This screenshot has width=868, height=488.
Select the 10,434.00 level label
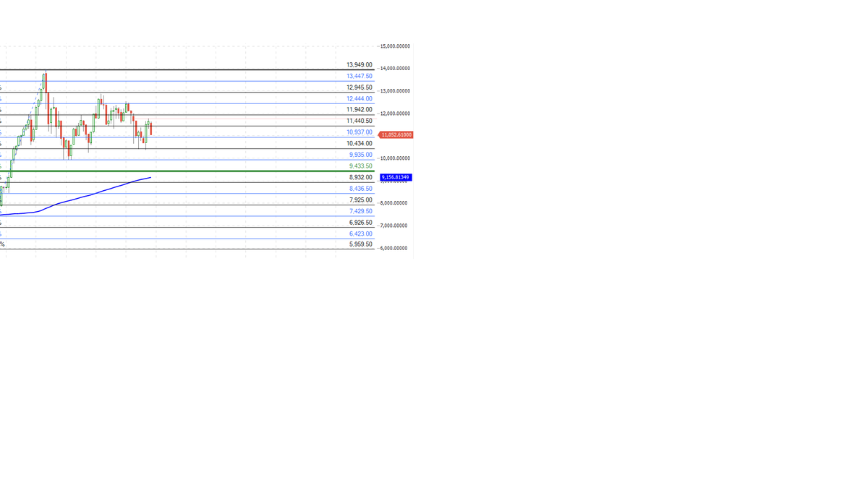point(359,143)
